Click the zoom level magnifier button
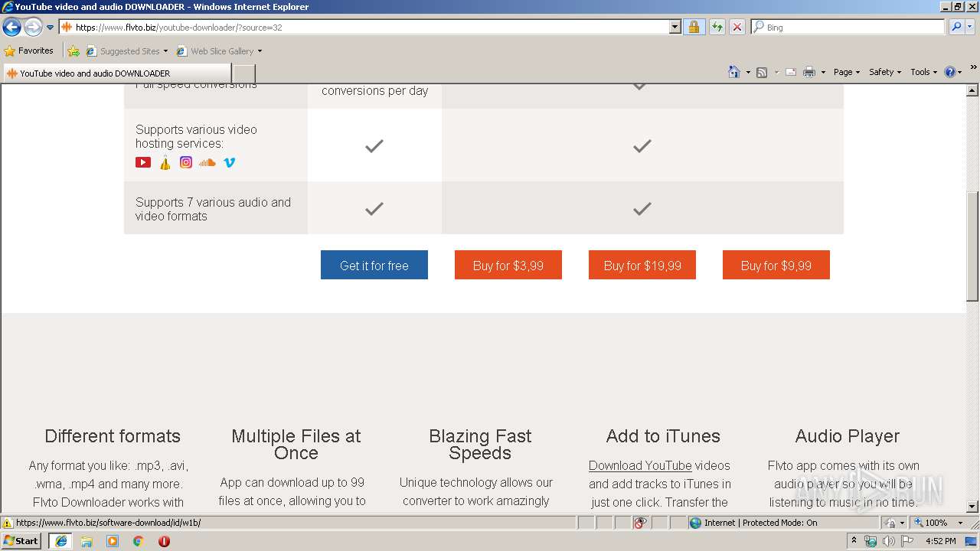This screenshot has width=980, height=551. pos(930,523)
